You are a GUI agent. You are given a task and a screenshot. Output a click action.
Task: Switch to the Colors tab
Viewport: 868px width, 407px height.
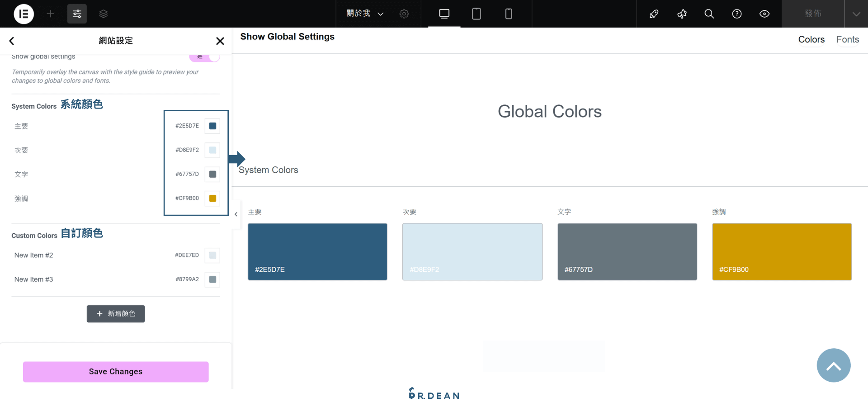811,40
